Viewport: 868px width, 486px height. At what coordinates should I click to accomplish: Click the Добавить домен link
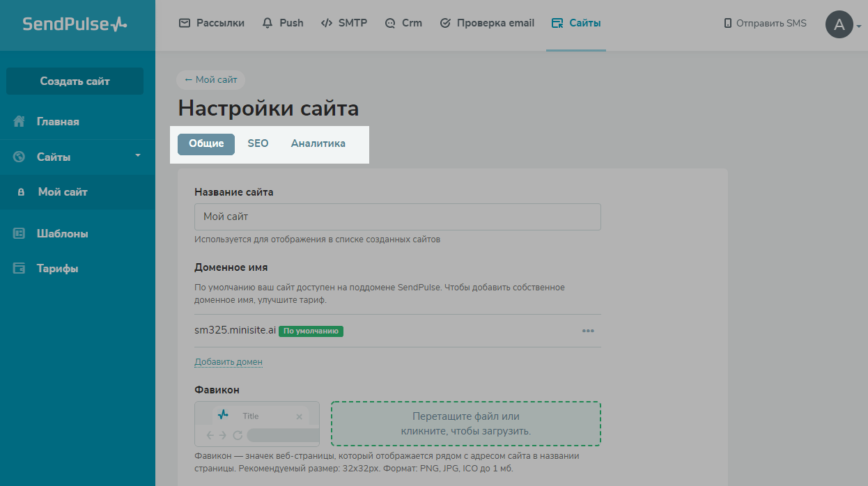228,361
